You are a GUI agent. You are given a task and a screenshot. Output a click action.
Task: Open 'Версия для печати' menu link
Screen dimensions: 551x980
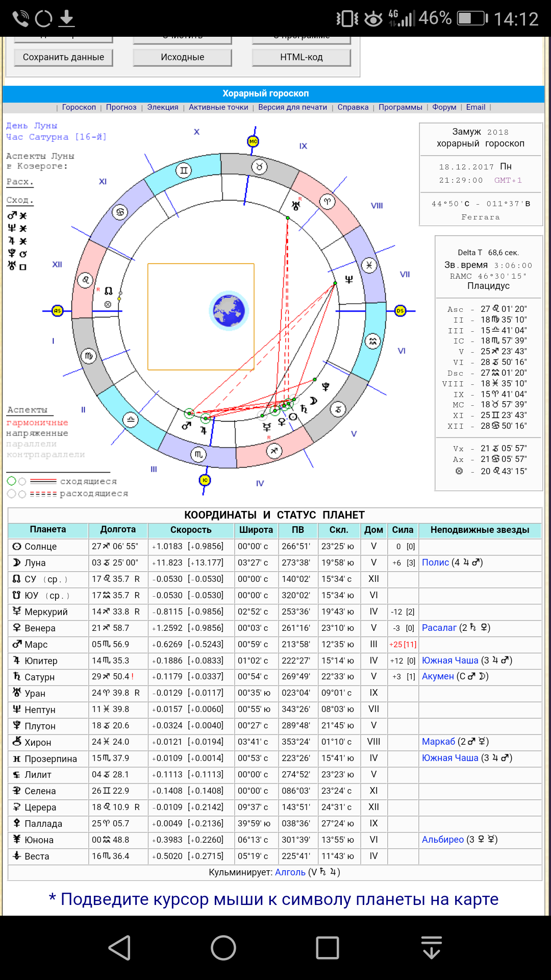tap(292, 107)
